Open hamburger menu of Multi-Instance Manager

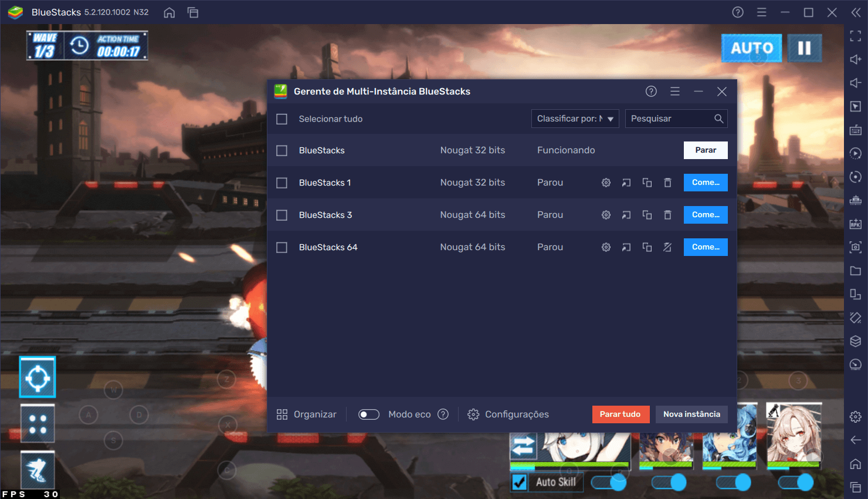click(x=675, y=91)
